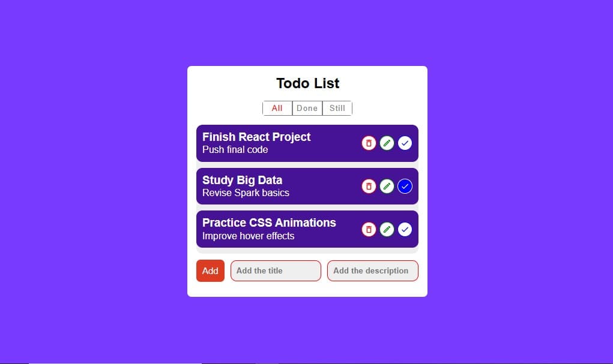Check off "Practice CSS Animations"
The image size is (613, 364).
point(405,229)
